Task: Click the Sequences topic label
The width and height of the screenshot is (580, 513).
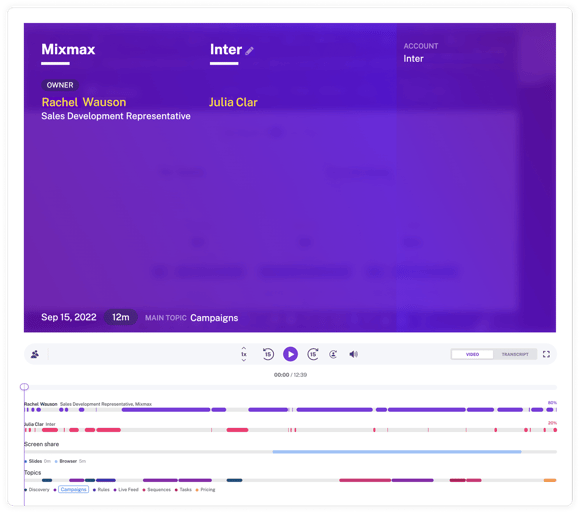Action: click(x=159, y=489)
